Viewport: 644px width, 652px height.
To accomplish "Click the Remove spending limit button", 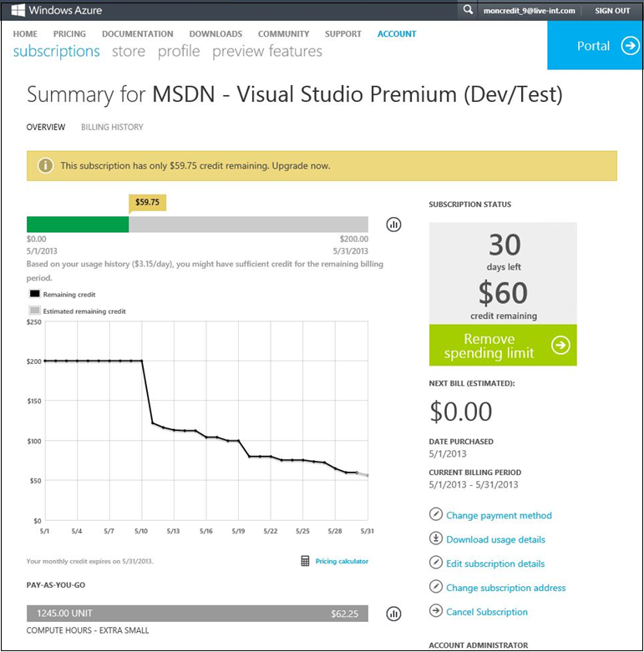I will [x=503, y=345].
